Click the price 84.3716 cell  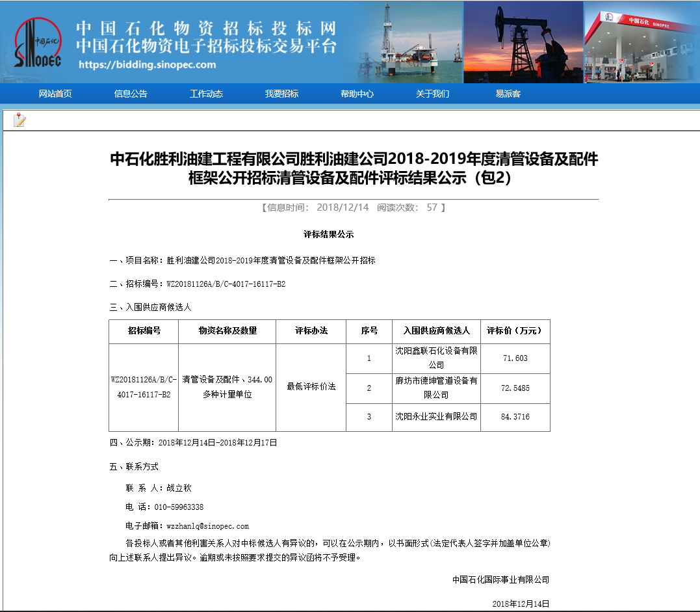515,418
